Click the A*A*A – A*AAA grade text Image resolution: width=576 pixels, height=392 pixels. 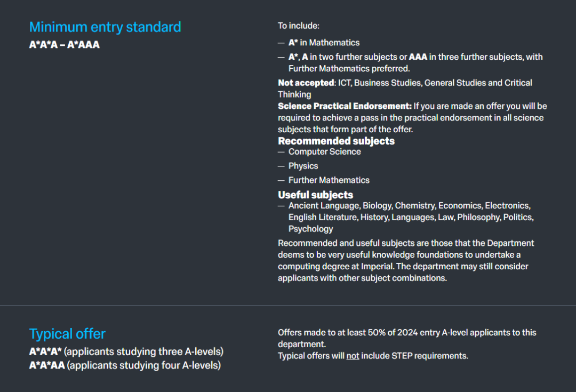(x=64, y=45)
